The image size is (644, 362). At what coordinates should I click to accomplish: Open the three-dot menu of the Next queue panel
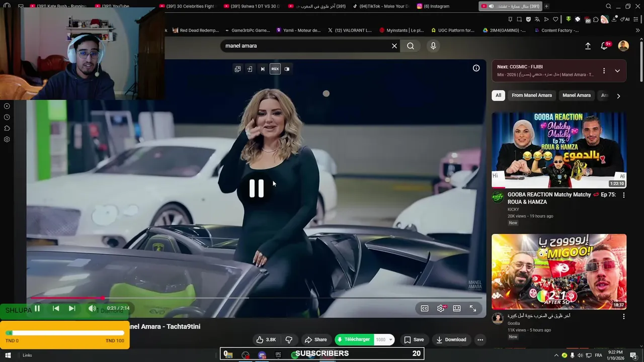tap(604, 71)
